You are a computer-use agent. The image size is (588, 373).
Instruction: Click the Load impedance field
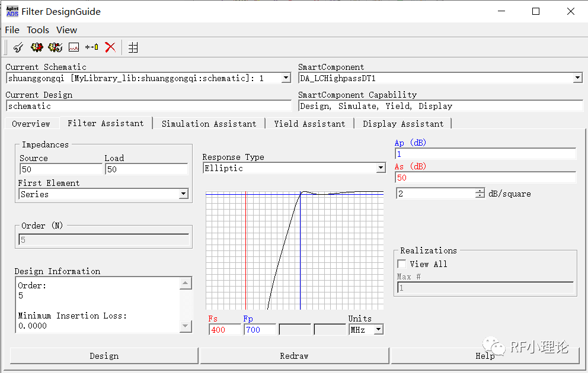146,169
